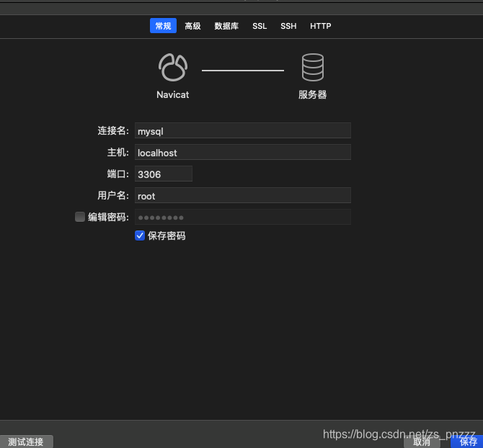Click the 端口 label
This screenshot has height=448, width=483.
(118, 174)
